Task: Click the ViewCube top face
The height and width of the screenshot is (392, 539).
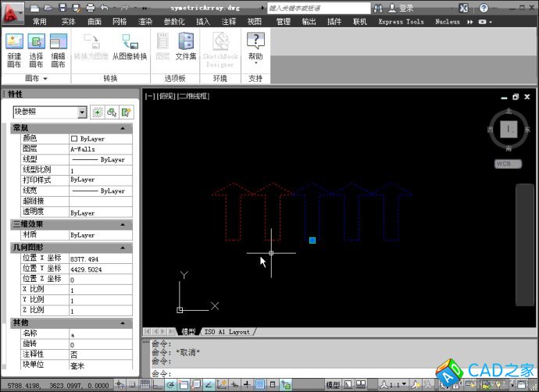Action: [509, 130]
